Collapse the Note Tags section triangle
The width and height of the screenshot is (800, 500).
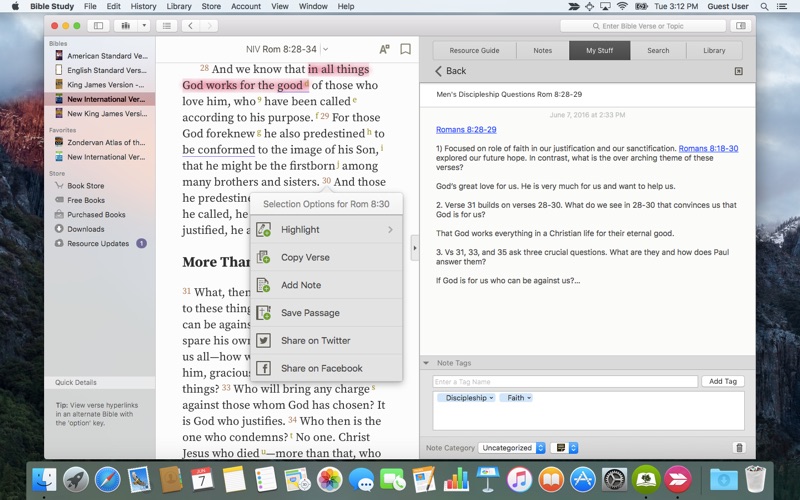point(426,363)
